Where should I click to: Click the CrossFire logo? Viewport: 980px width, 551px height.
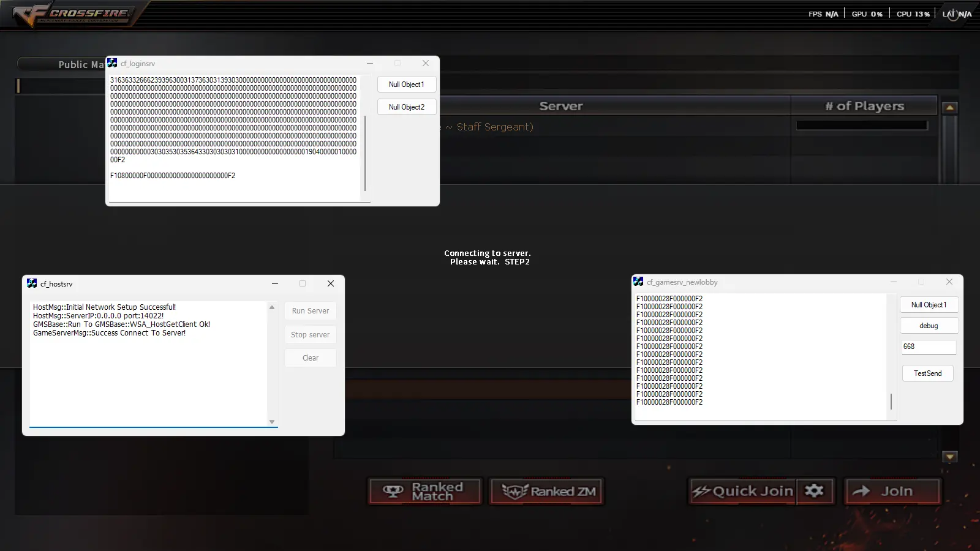tap(72, 15)
